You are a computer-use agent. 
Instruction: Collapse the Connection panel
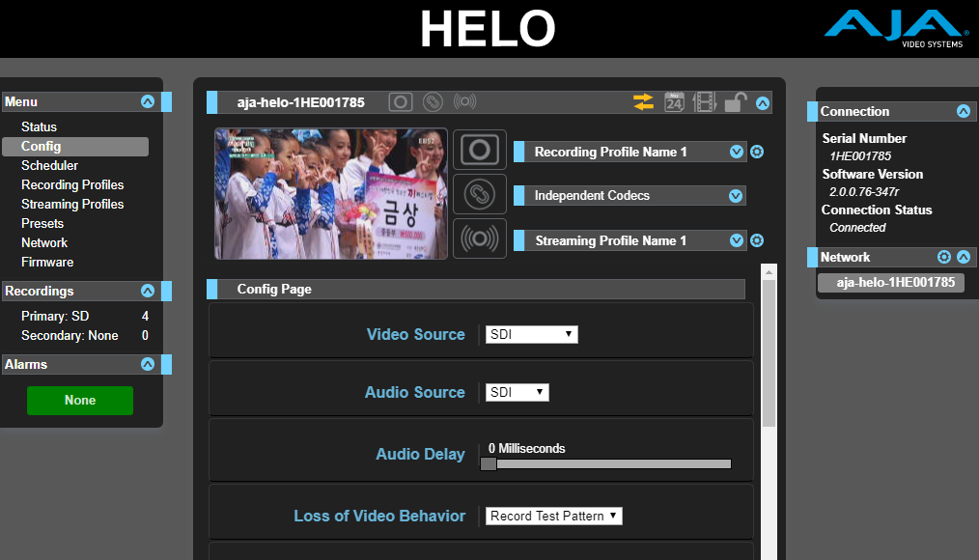click(x=964, y=111)
